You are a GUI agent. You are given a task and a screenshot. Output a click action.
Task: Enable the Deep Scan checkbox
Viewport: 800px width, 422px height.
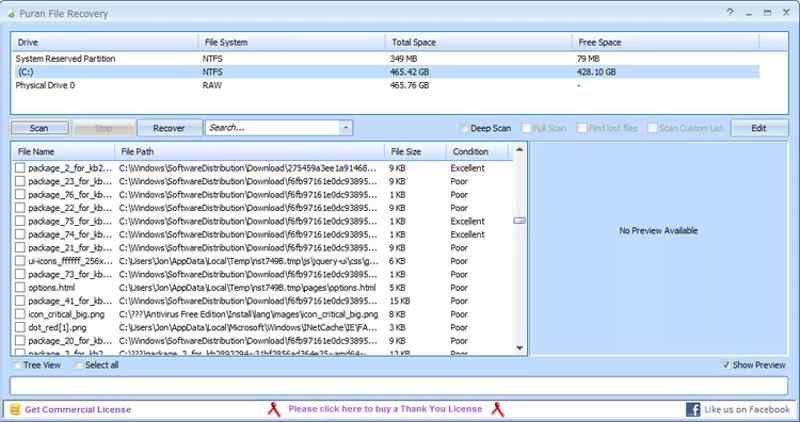464,128
